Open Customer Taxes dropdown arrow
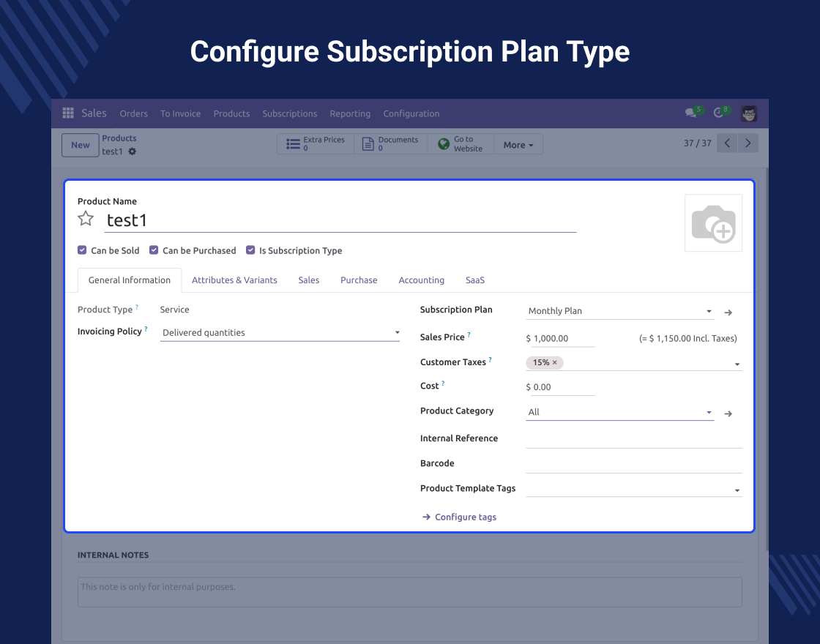This screenshot has height=644, width=820. click(737, 364)
